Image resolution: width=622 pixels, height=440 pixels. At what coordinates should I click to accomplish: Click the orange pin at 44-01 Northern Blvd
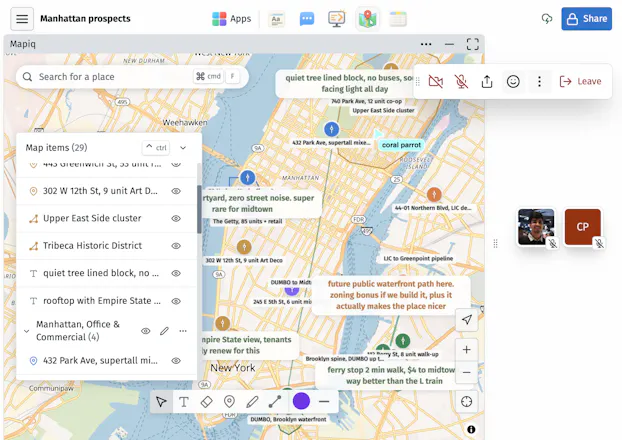pyautogui.click(x=434, y=194)
